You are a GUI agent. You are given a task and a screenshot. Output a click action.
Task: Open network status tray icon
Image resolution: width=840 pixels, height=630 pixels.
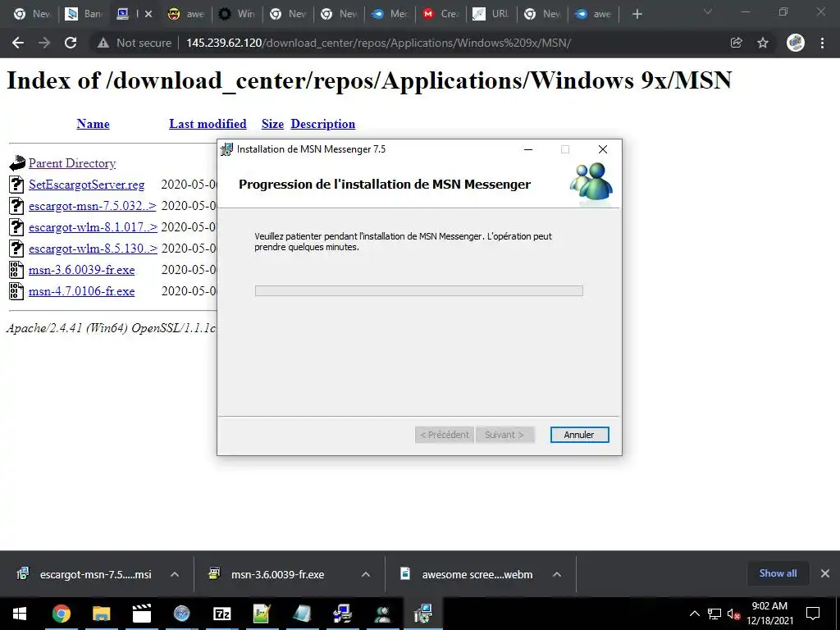[714, 614]
